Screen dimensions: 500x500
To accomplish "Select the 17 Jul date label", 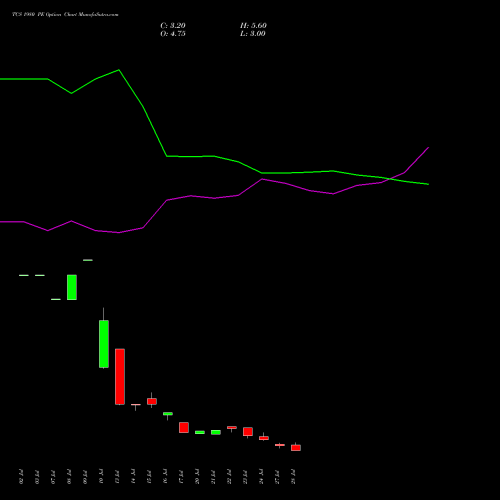I will (181, 477).
